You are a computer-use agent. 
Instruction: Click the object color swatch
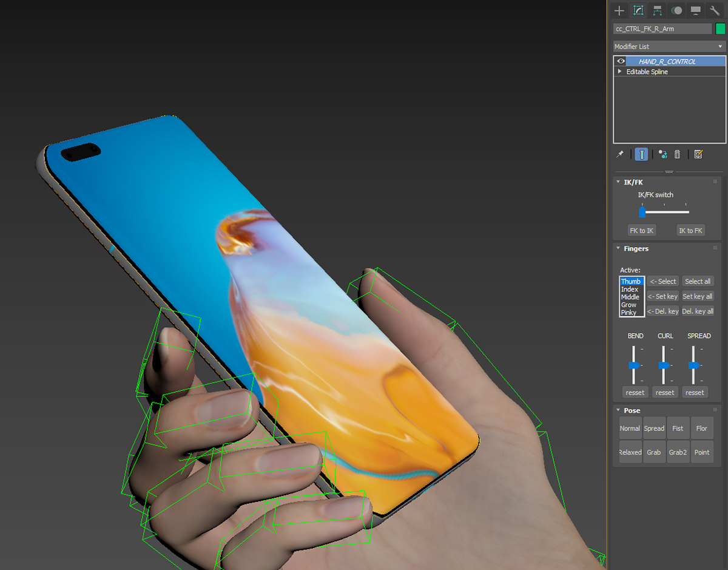(720, 29)
